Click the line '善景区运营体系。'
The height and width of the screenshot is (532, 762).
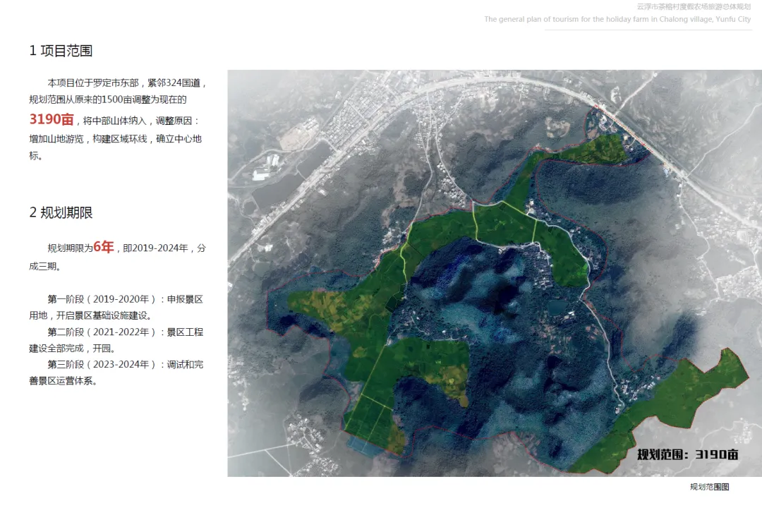click(x=64, y=381)
